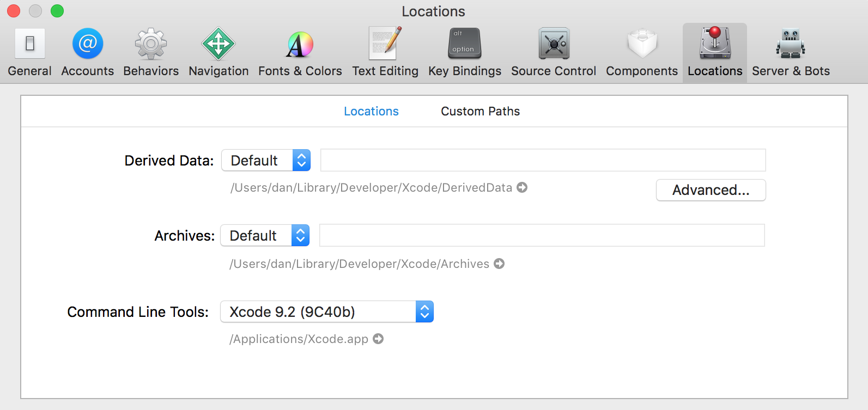Show Key Bindings preferences
Screen dimensions: 868x410
tap(464, 53)
